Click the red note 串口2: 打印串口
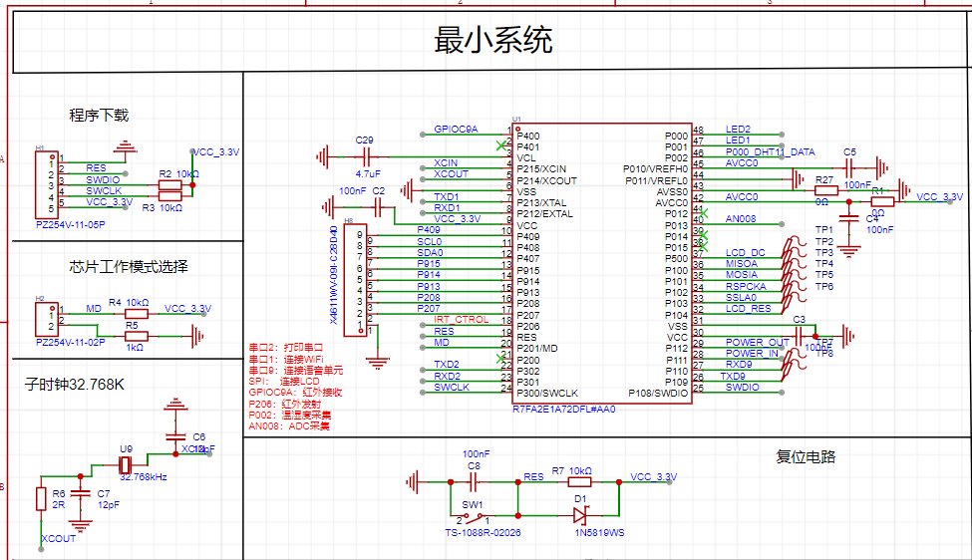972x560 pixels. click(286, 348)
